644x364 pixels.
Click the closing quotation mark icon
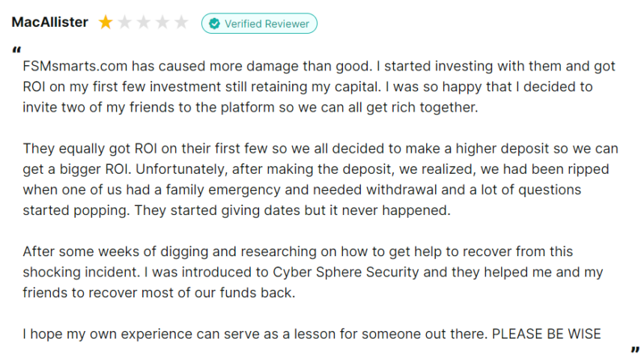pyautogui.click(x=635, y=350)
